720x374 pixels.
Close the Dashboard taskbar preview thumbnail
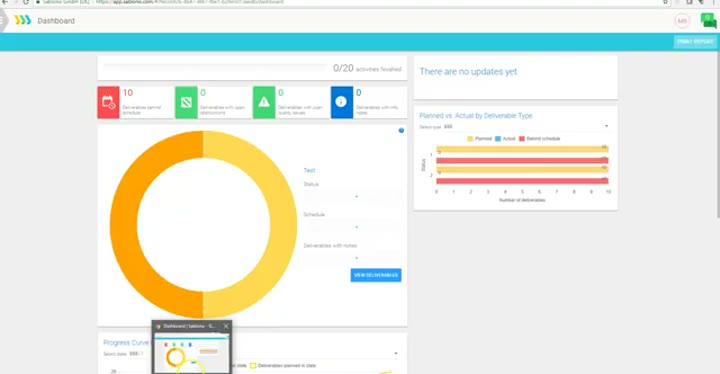[x=225, y=326]
